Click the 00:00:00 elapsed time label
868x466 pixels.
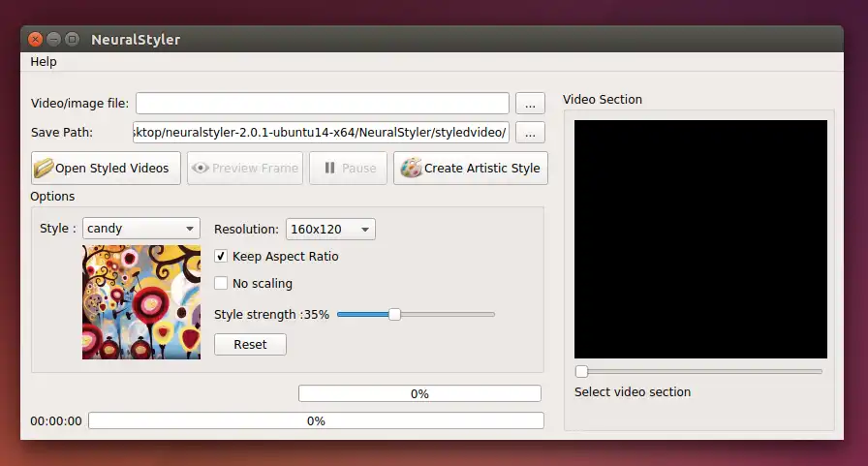56,421
